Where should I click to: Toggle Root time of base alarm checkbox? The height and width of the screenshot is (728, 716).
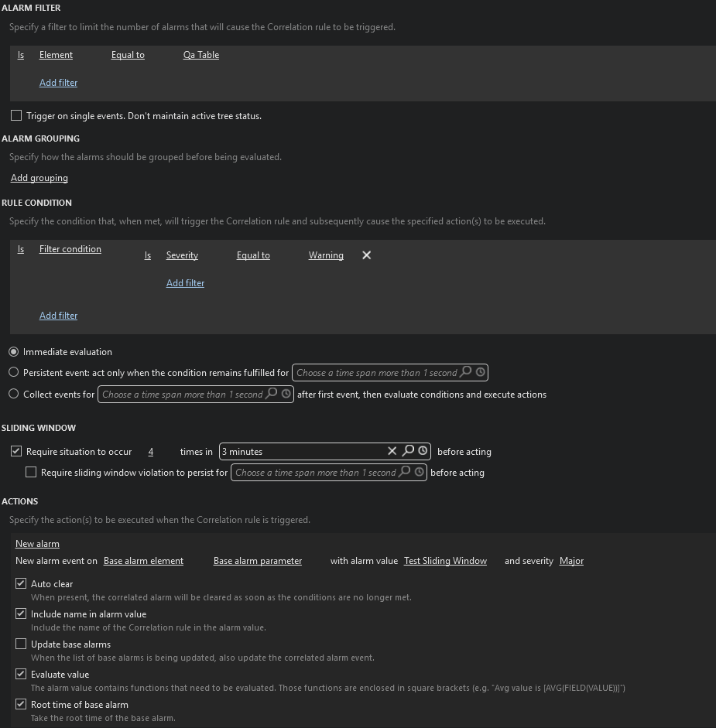coord(21,704)
